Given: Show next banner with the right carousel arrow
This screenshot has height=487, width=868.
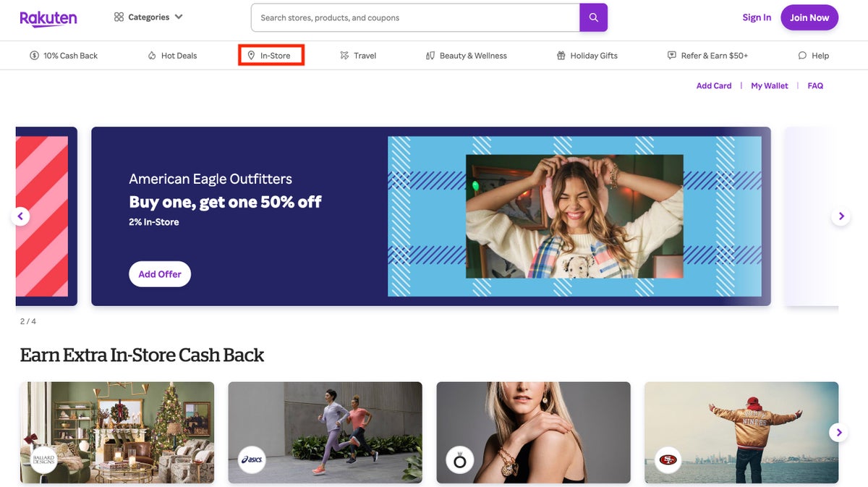Looking at the screenshot, I should [841, 216].
